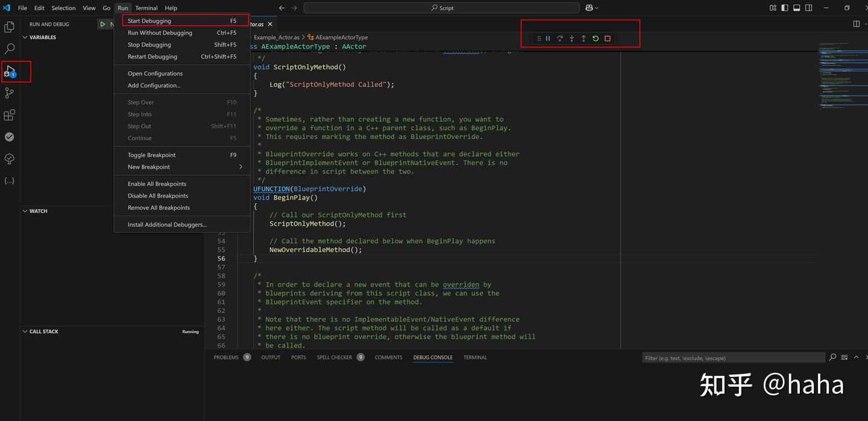Switch to the Terminal panel tab
The height and width of the screenshot is (421, 868).
(x=474, y=357)
